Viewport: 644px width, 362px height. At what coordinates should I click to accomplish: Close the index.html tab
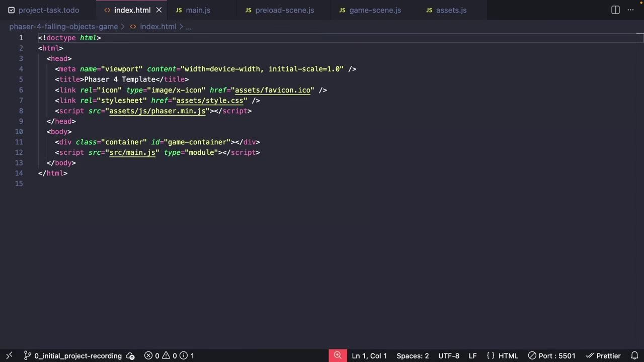click(159, 10)
